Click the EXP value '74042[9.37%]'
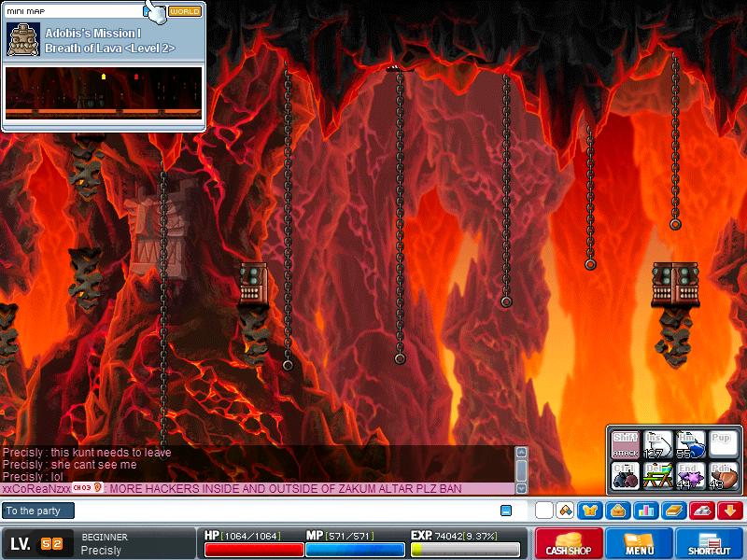The height and width of the screenshot is (560, 747). pos(465,536)
